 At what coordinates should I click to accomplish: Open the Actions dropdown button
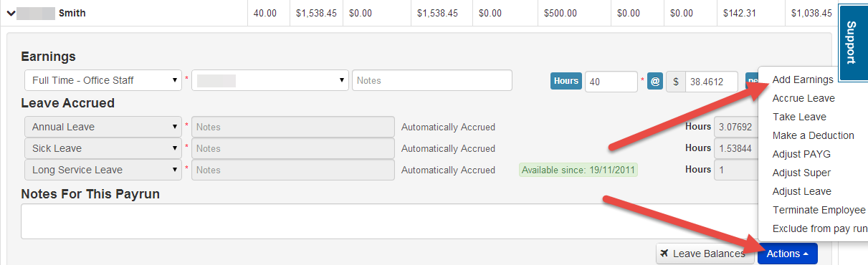coord(787,254)
